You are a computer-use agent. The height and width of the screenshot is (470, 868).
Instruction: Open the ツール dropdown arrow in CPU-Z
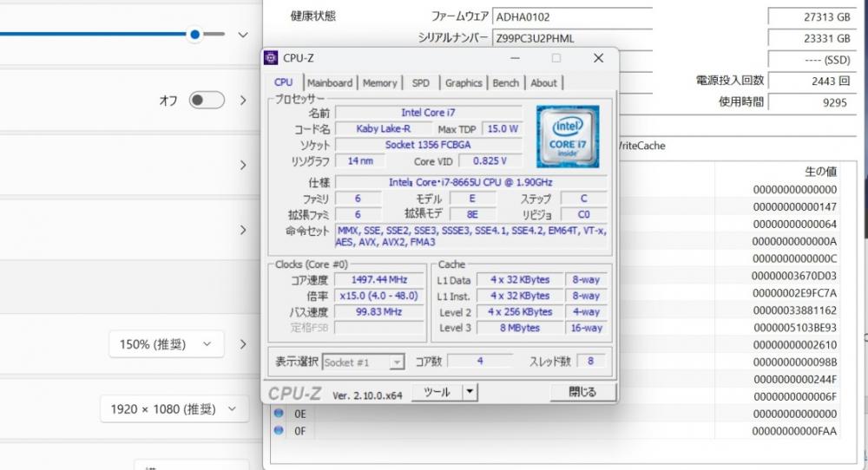[470, 392]
